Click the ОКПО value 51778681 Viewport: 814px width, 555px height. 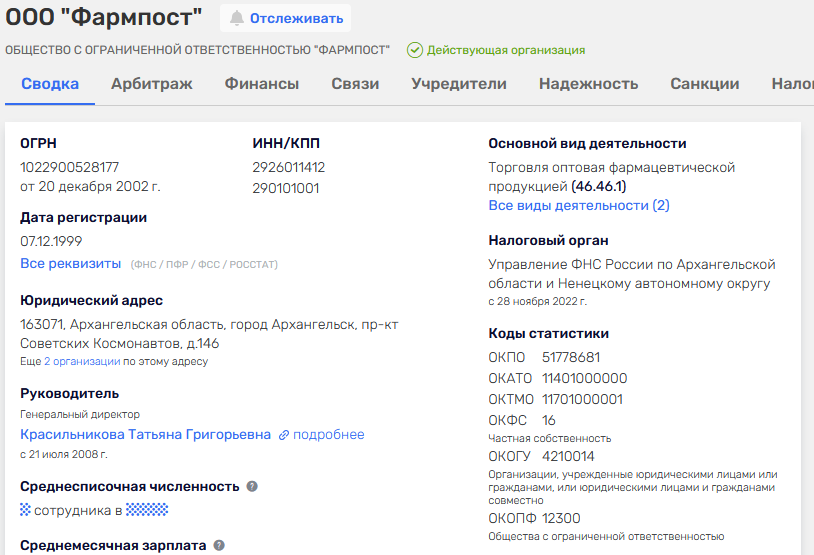tap(571, 357)
